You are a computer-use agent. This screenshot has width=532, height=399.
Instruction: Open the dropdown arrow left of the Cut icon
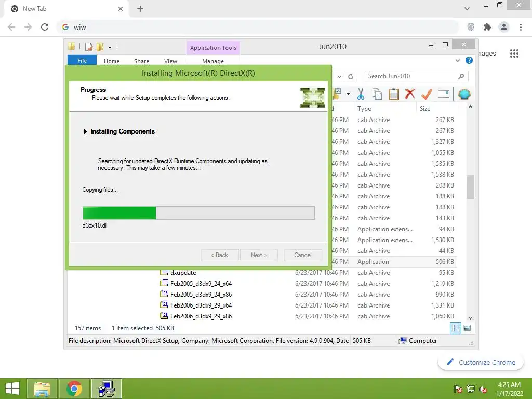349,94
